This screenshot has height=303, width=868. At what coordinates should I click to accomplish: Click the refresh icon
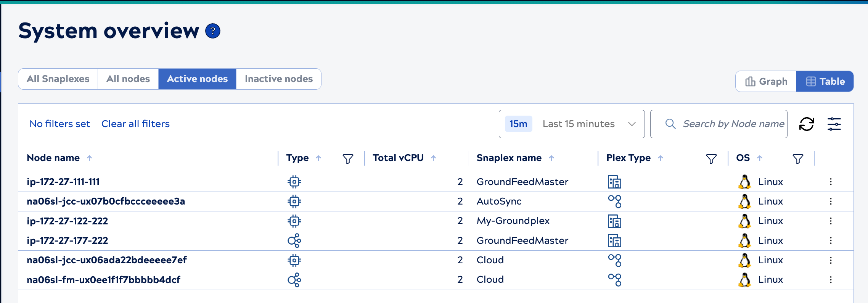[x=806, y=124]
